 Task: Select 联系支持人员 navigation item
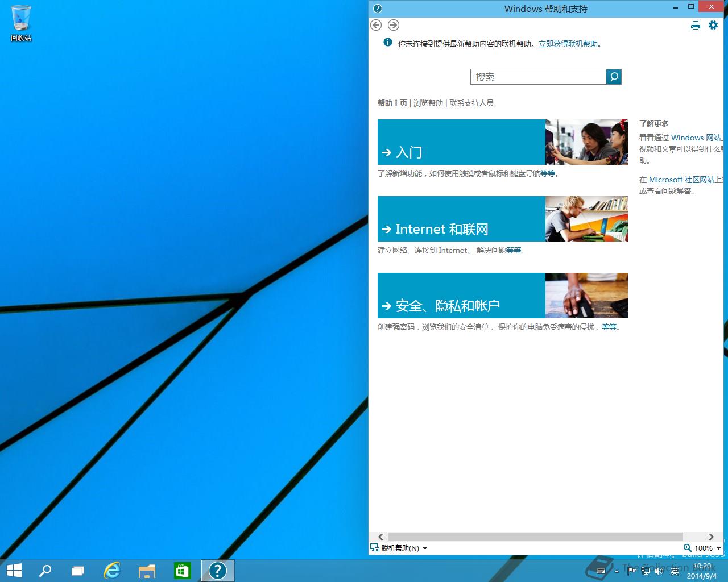pos(471,103)
